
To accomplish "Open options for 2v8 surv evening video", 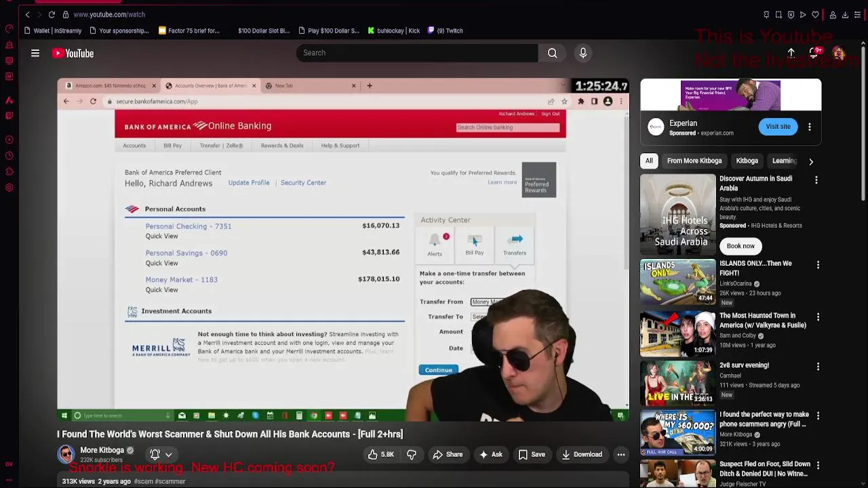I will [x=818, y=367].
